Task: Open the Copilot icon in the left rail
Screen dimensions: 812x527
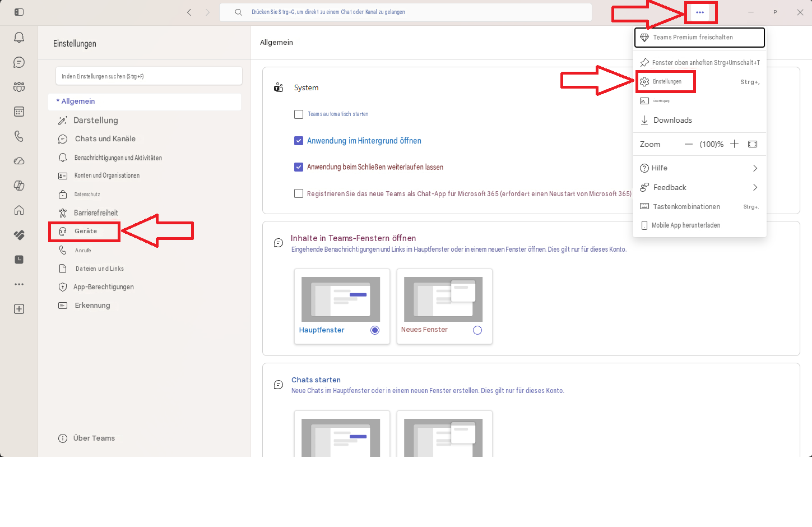Action: 19,186
